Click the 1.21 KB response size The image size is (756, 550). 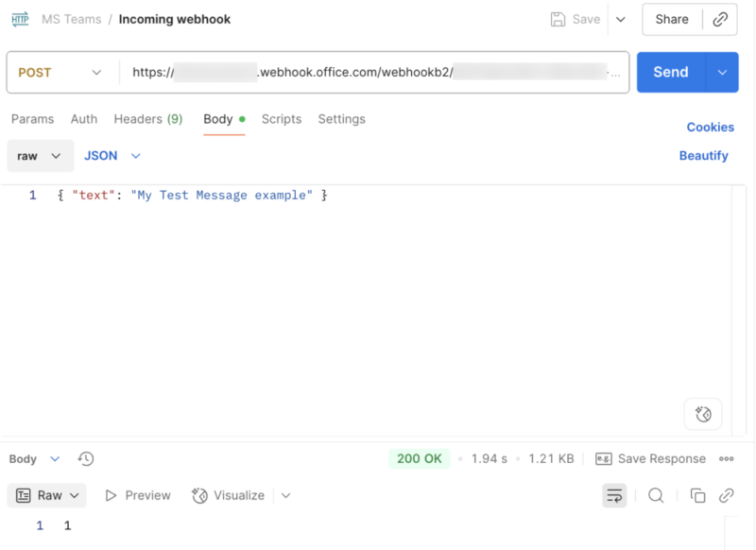[551, 458]
